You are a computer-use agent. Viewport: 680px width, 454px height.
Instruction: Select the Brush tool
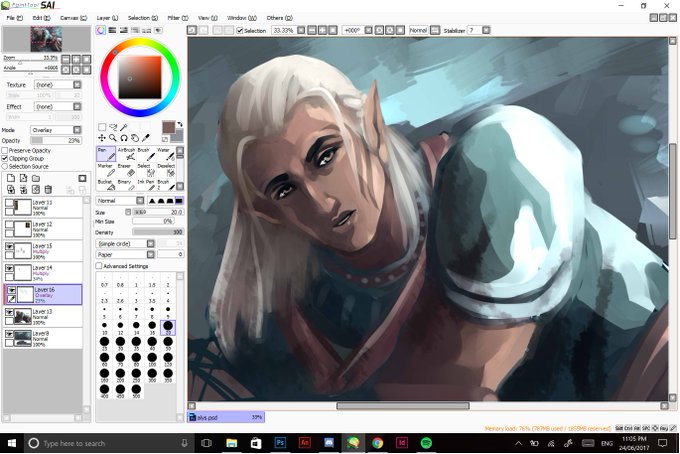pos(146,154)
